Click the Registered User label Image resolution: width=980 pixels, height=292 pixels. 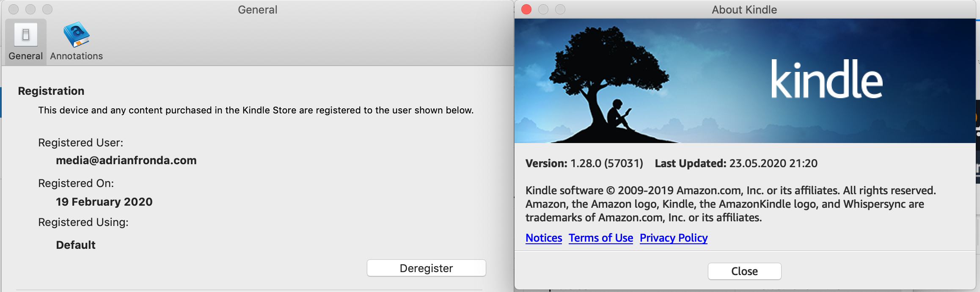pos(81,143)
